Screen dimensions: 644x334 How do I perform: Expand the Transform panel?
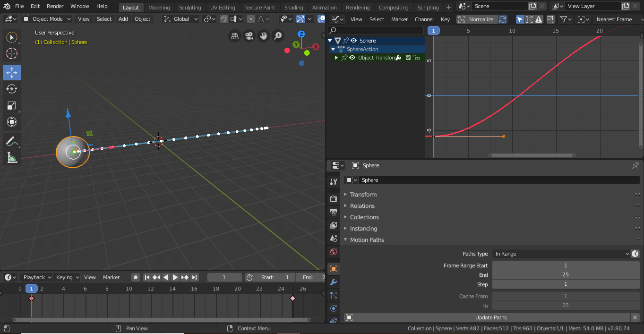(x=363, y=195)
